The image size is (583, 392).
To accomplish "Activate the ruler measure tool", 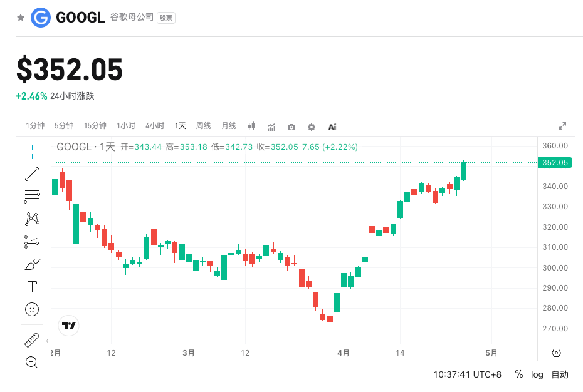I will 32,340.
